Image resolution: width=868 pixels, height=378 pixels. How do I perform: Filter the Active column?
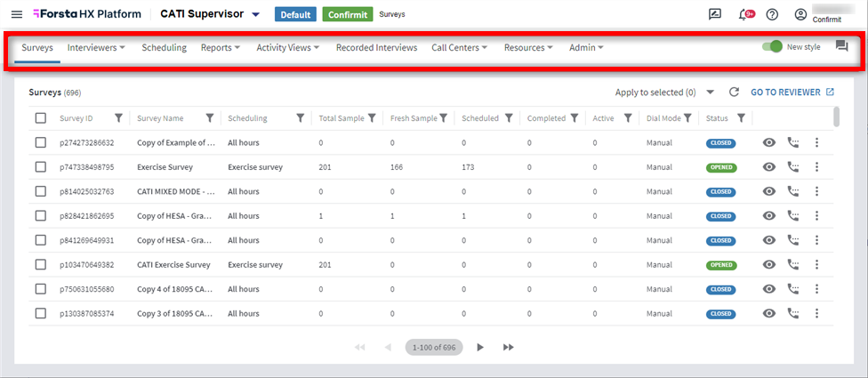pos(628,118)
